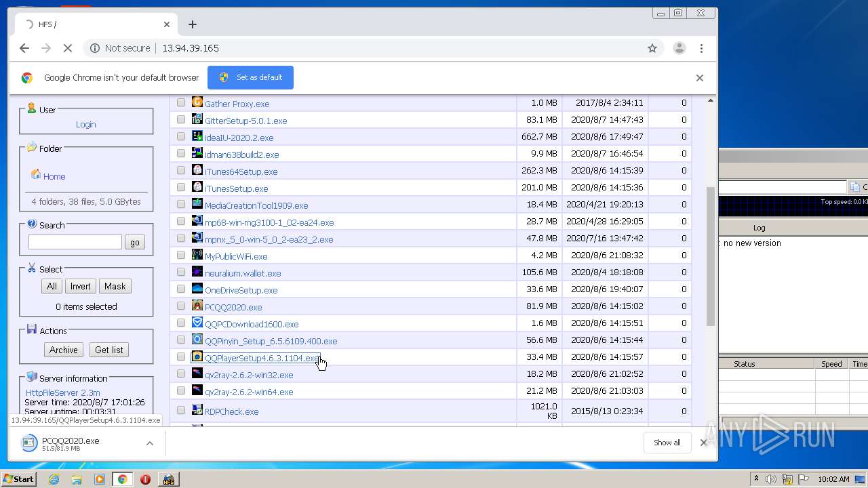Click Show all downloads button
Viewport: 868px width, 488px height.
point(667,443)
